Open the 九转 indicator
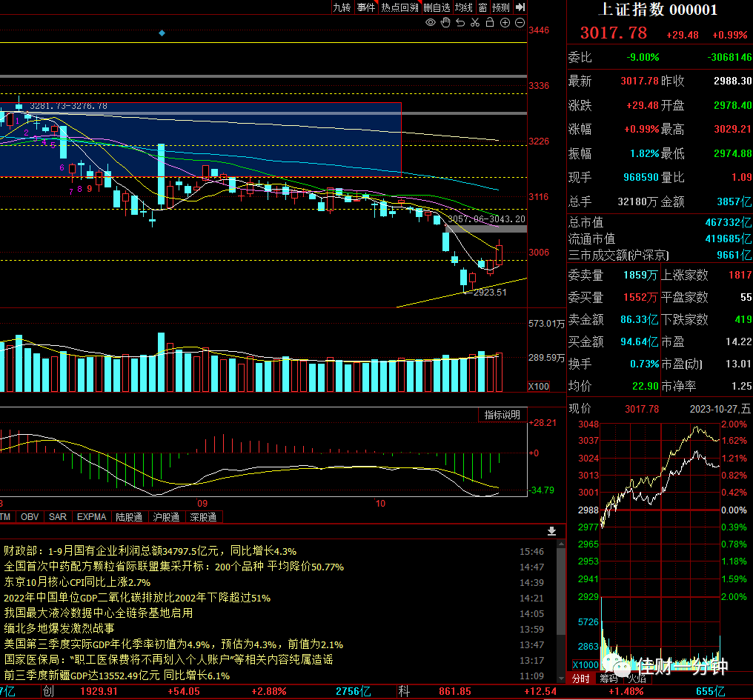 (342, 7)
